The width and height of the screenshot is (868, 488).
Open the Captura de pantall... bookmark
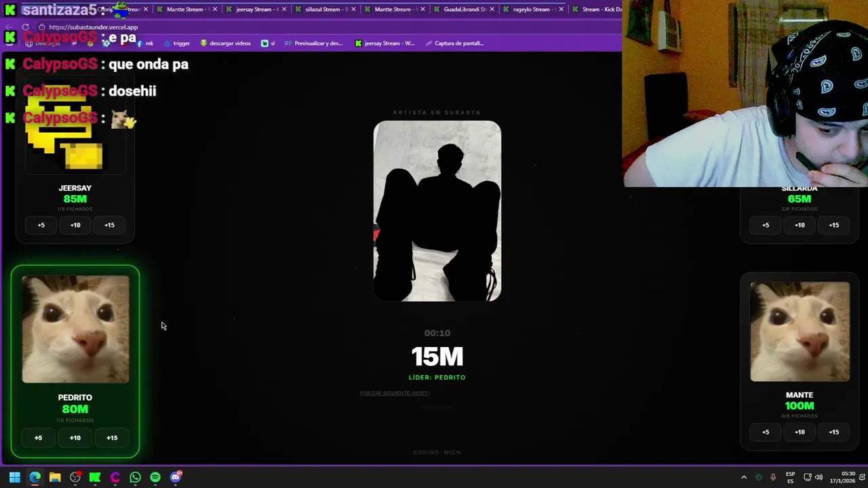(x=454, y=43)
